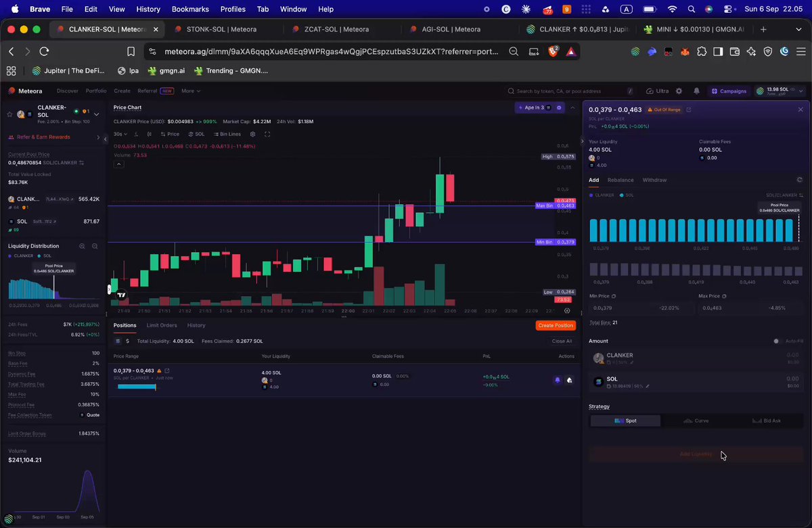
Task: Open the browser extensions puzzle icon
Action: tap(702, 51)
